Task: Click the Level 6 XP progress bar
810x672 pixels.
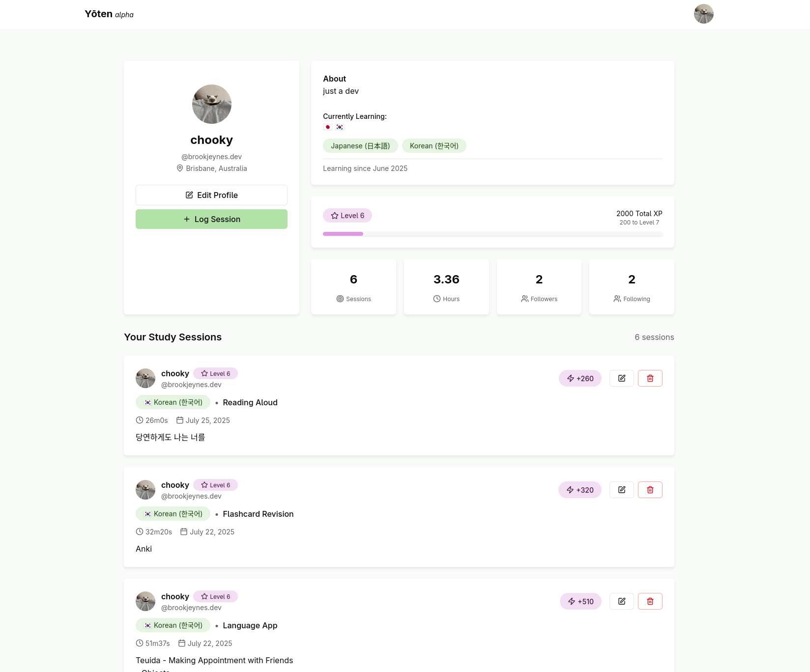Action: coord(492,234)
